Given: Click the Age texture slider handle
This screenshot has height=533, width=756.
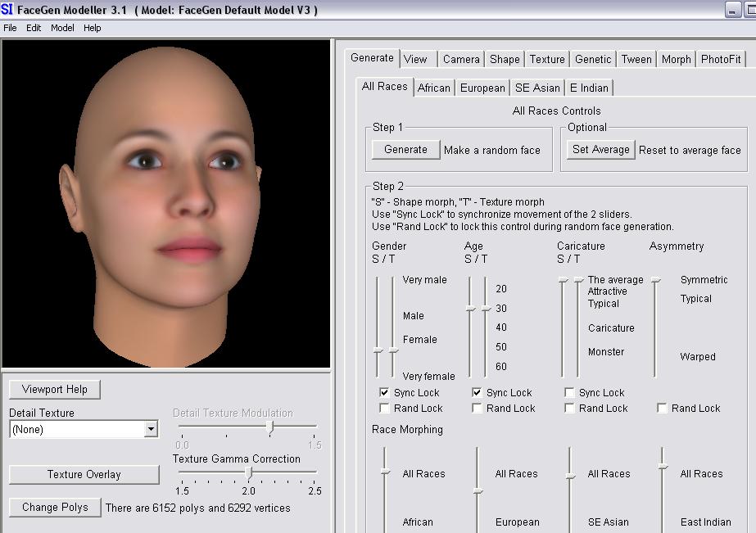Looking at the screenshot, I should click(486, 309).
